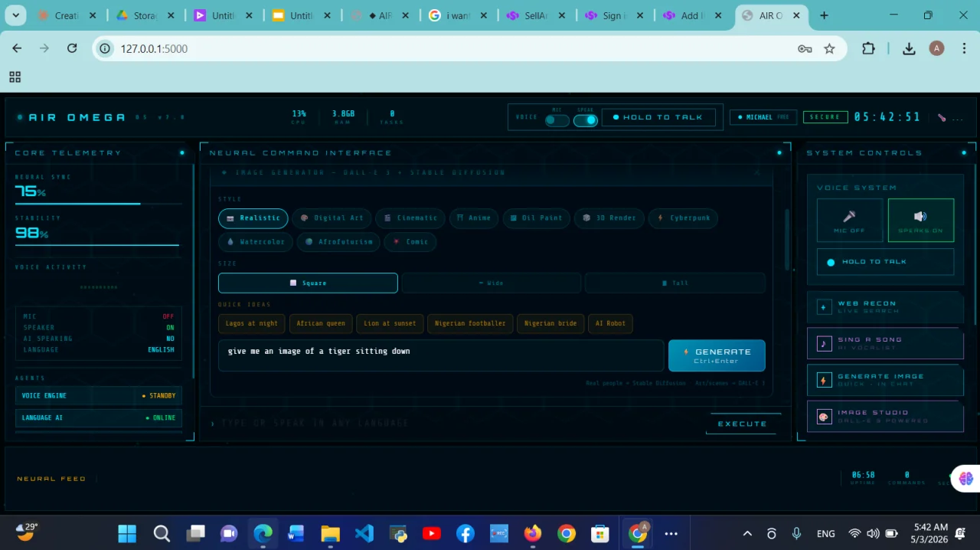Open the Windows Start menu
Image resolution: width=980 pixels, height=550 pixels.
127,533
